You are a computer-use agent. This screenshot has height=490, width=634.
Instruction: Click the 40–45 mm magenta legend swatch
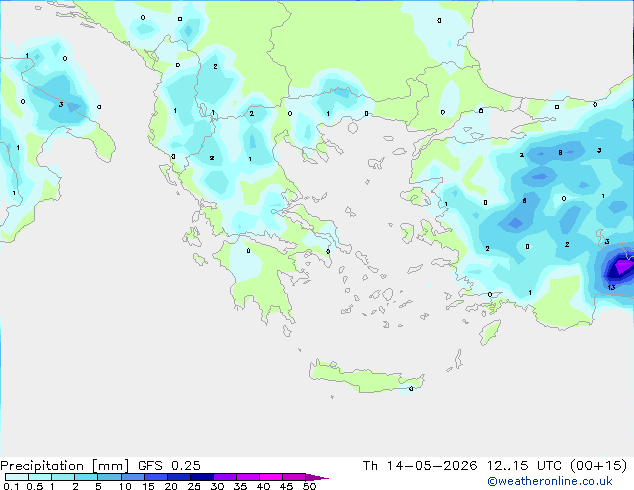pyautogui.click(x=271, y=477)
